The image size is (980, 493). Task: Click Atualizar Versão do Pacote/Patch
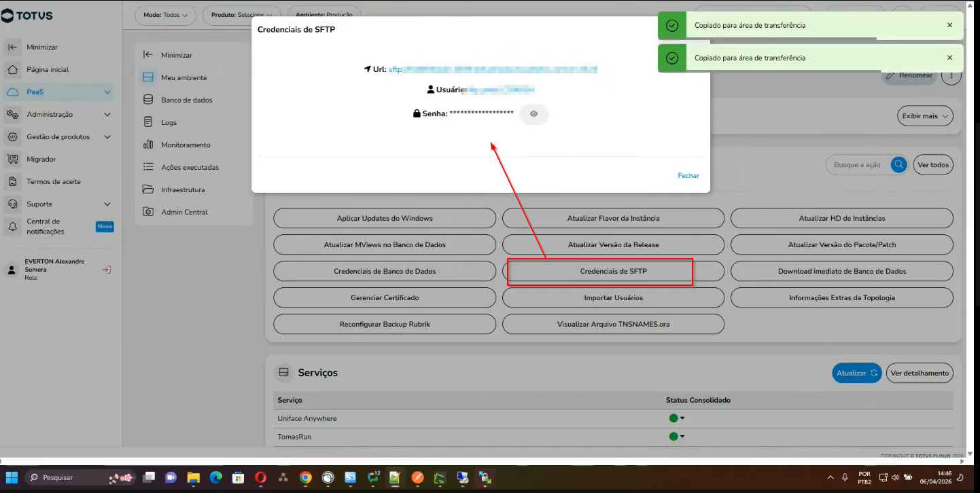(842, 244)
